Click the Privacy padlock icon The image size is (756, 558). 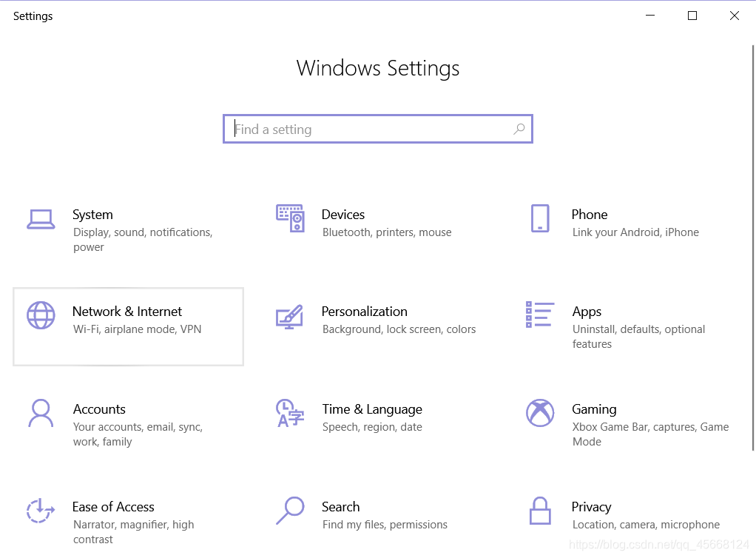[x=540, y=510]
